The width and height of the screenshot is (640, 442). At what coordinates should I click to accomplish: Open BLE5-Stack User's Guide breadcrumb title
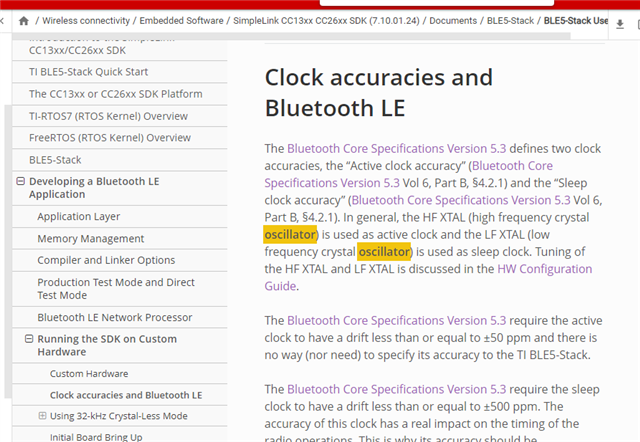[576, 21]
